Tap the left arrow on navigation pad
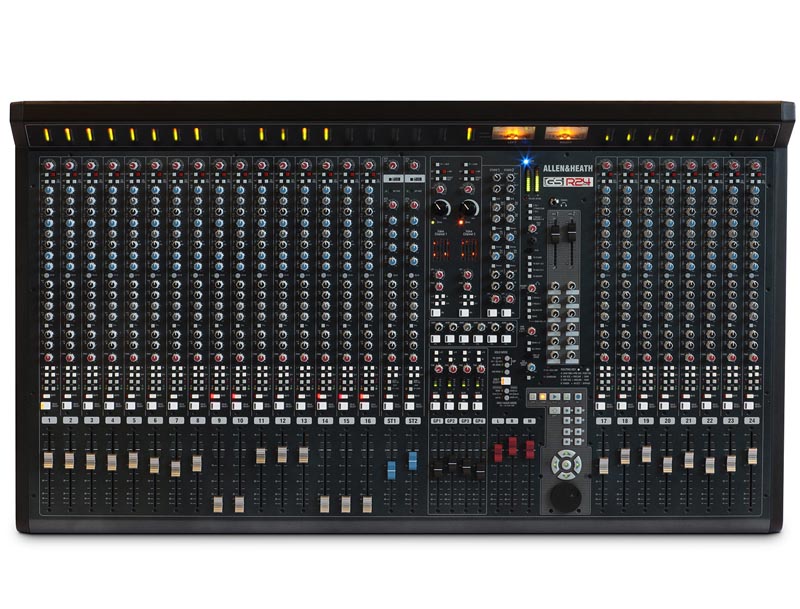The height and width of the screenshot is (609, 800). [x=555, y=465]
